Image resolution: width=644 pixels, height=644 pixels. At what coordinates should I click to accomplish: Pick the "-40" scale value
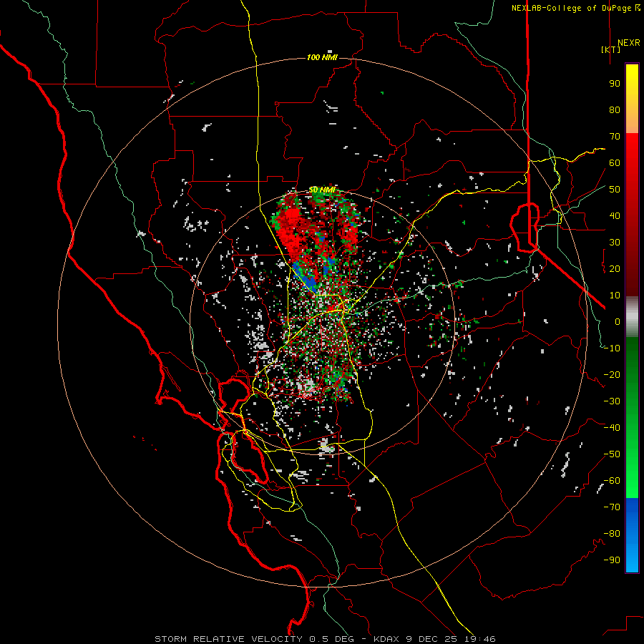tap(612, 428)
